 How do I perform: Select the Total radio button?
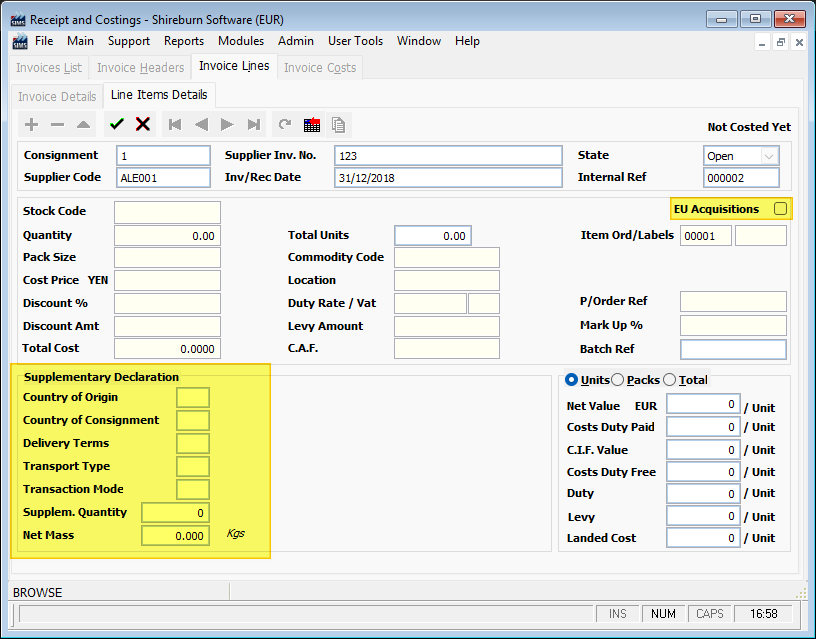669,380
